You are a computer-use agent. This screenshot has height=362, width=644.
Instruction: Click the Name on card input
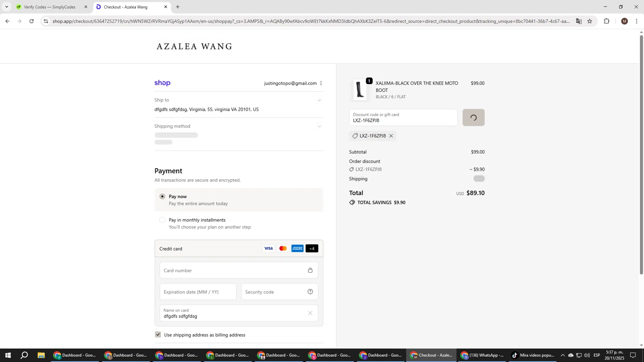pos(239,313)
